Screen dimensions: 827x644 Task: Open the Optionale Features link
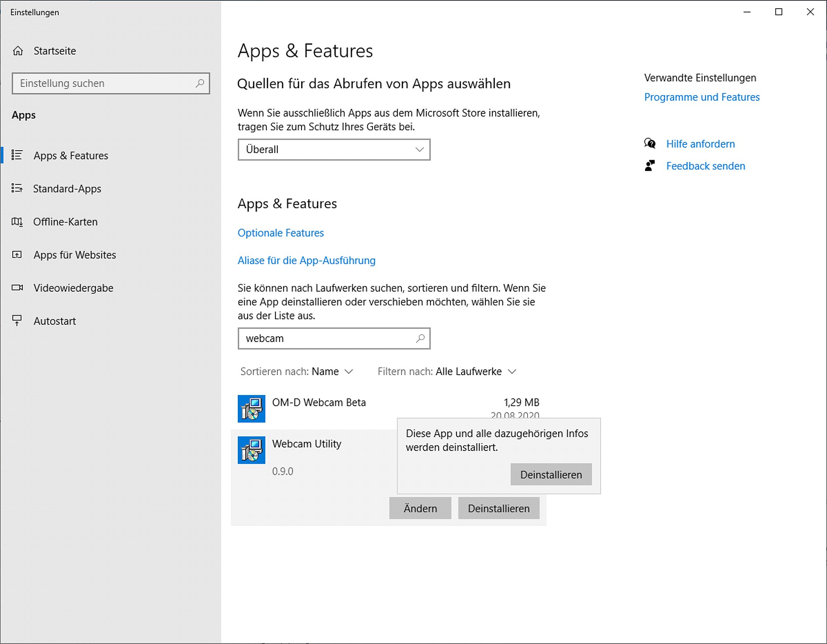(281, 233)
